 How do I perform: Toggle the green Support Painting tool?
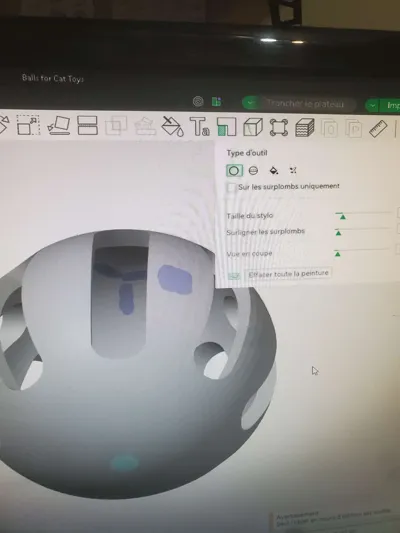[226, 127]
